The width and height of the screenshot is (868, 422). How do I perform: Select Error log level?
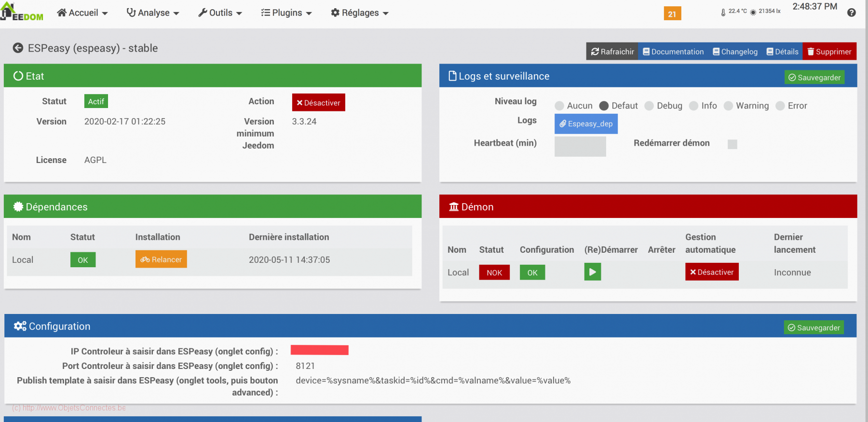pyautogui.click(x=780, y=106)
